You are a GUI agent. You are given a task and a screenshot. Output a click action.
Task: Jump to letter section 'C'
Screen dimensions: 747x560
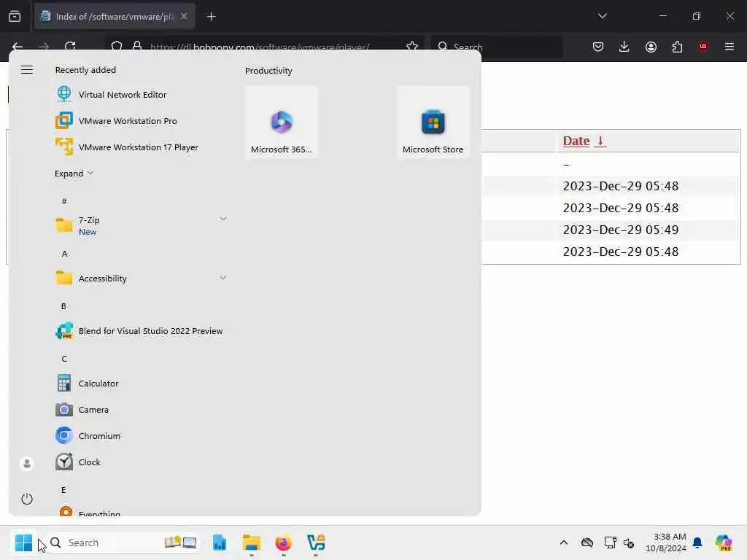click(64, 359)
